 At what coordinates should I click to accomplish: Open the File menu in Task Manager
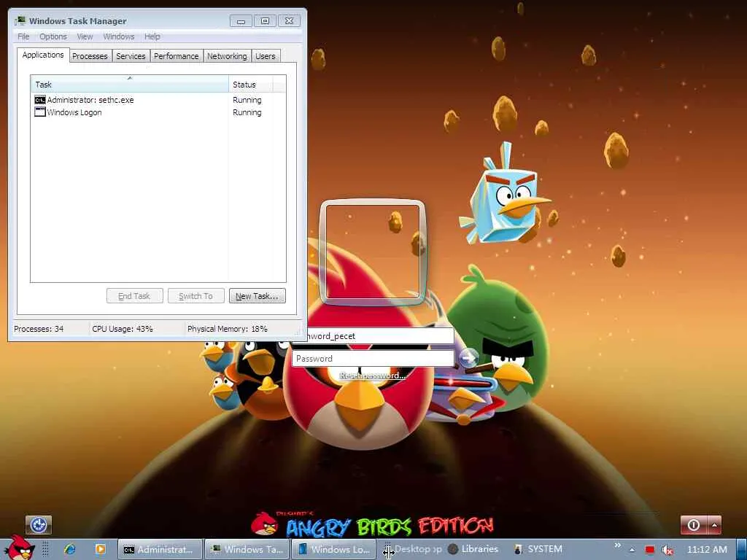(x=23, y=36)
